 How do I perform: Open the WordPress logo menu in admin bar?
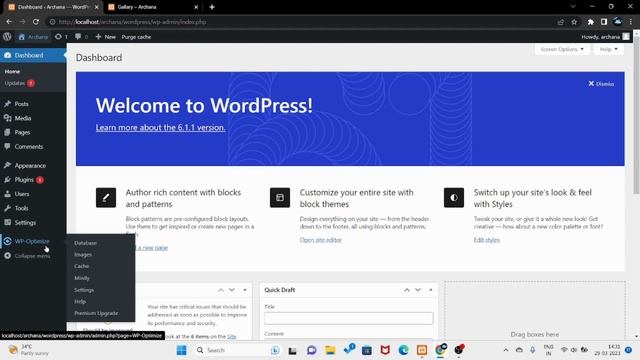pyautogui.click(x=7, y=37)
